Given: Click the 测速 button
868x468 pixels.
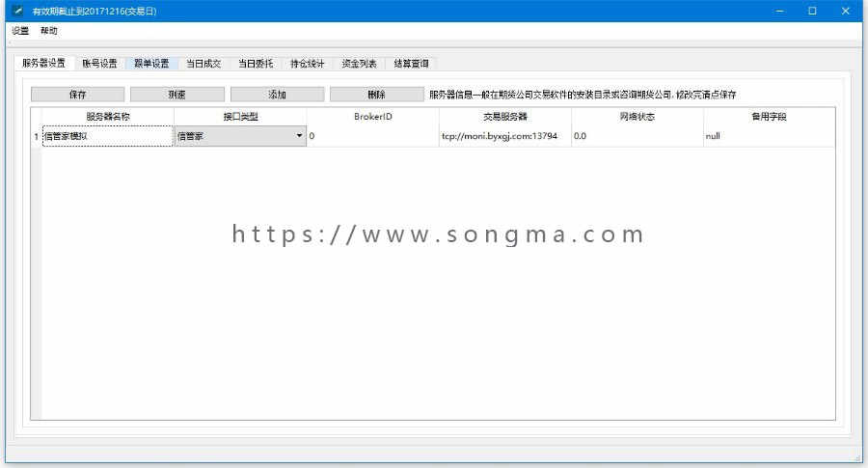Looking at the screenshot, I should tap(177, 95).
